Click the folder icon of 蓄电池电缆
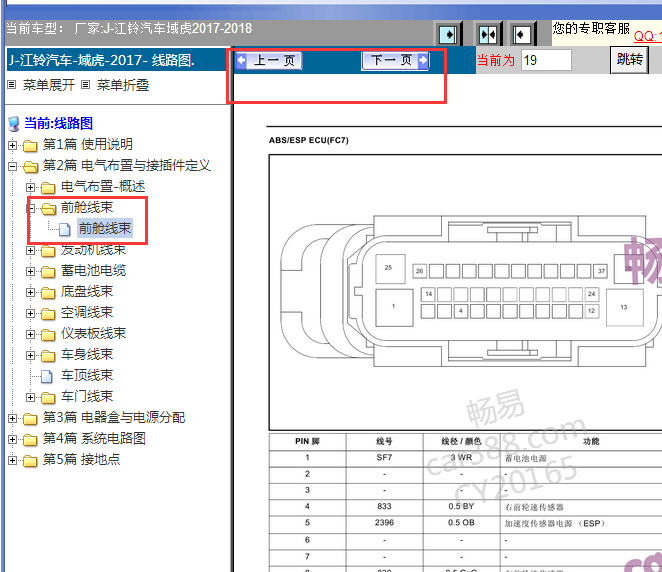Viewport: 662px width, 572px height. pyautogui.click(x=48, y=271)
